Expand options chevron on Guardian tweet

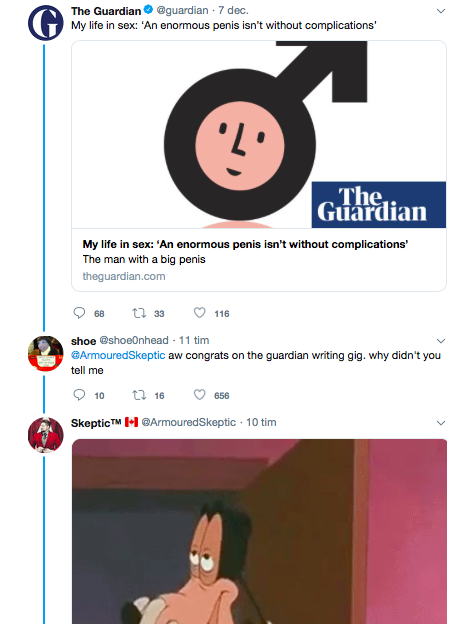click(x=440, y=11)
